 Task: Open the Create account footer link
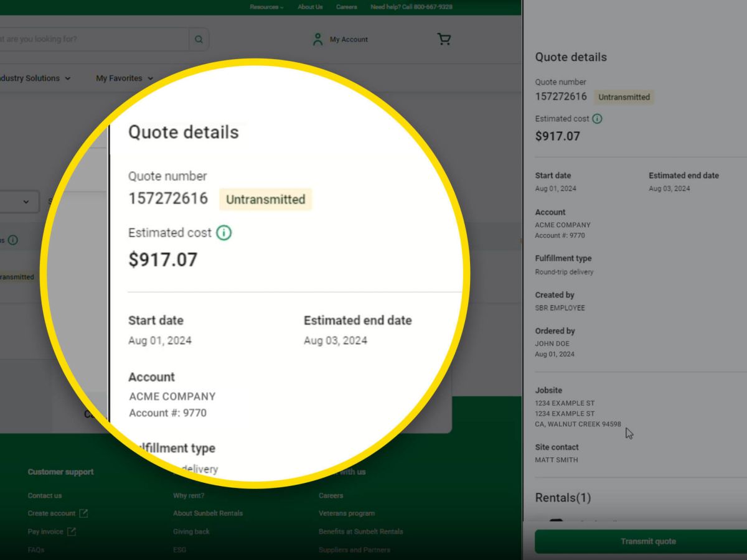click(x=52, y=513)
